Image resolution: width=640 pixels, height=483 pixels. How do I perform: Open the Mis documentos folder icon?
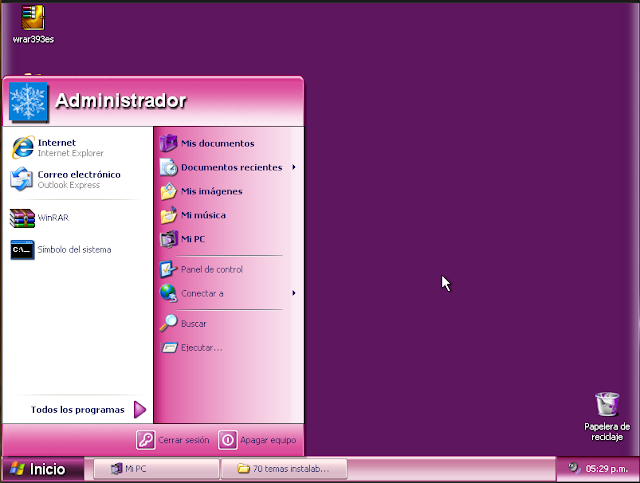(x=168, y=143)
